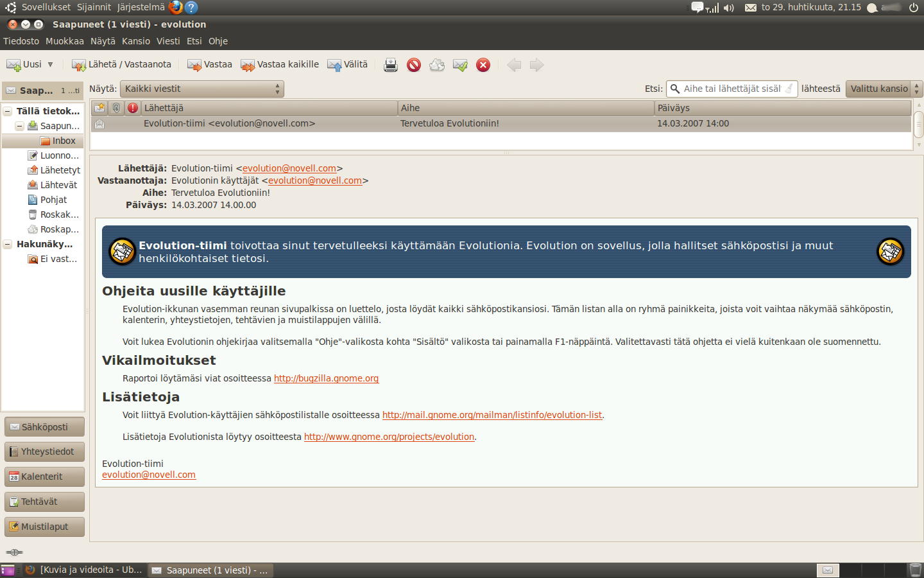Click the status flag column header
This screenshot has width=924, height=578.
click(x=99, y=108)
